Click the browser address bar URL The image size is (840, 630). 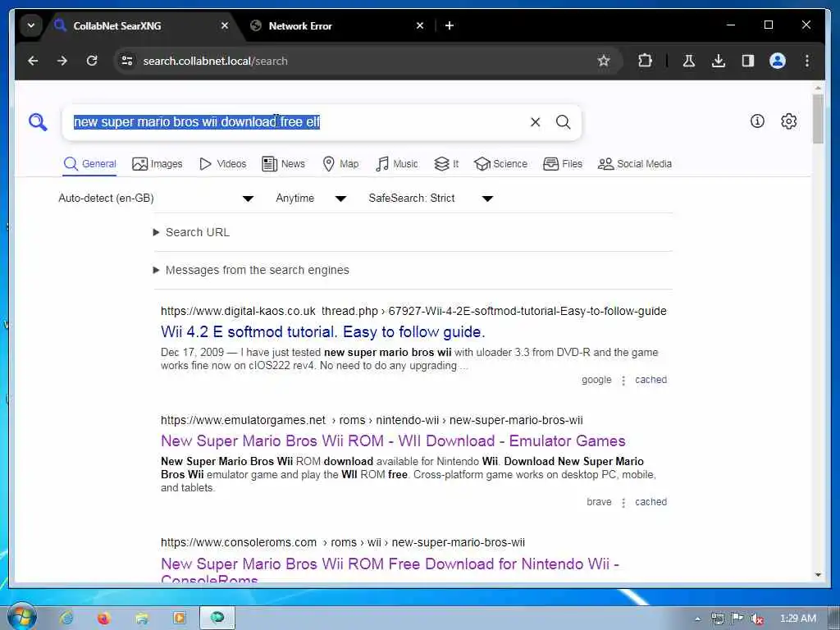(x=216, y=61)
